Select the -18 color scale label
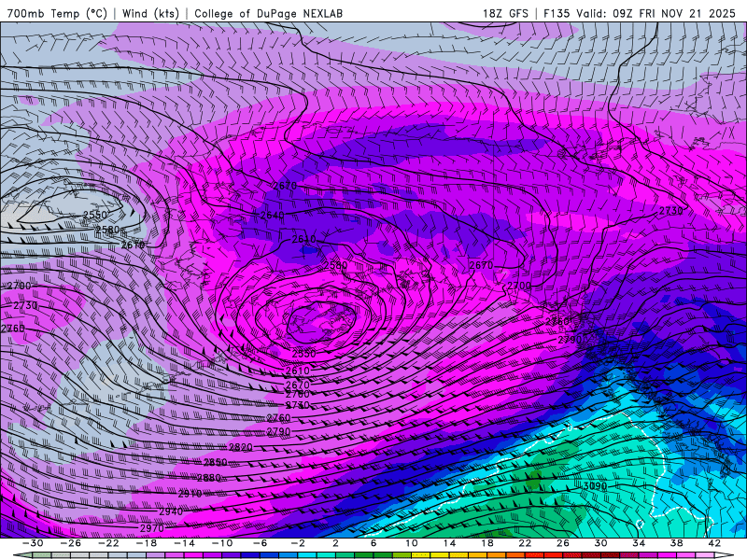Image resolution: width=747 pixels, height=560 pixels. pos(147,543)
